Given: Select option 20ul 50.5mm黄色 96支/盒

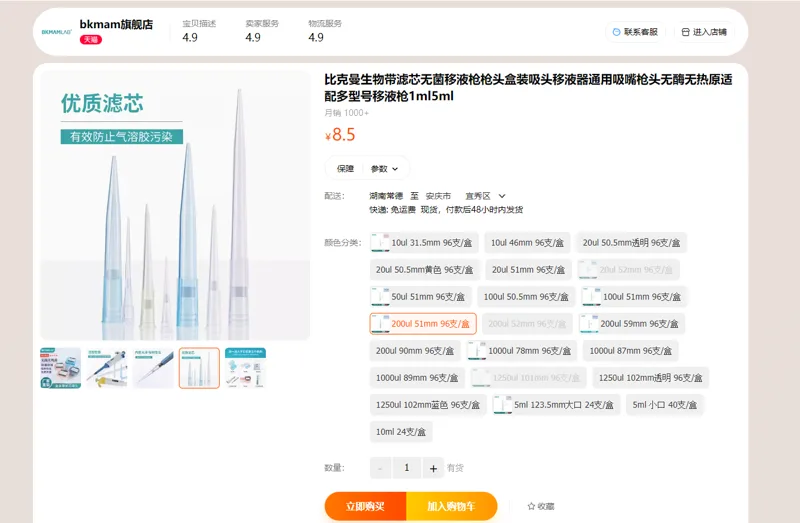Looking at the screenshot, I should coord(424,269).
